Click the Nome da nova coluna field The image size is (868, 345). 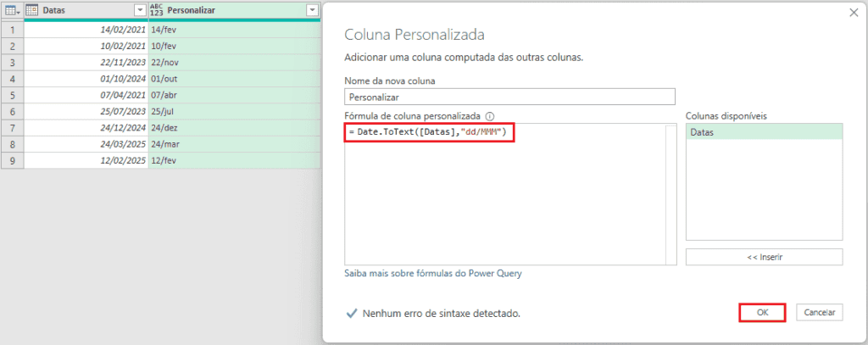pyautogui.click(x=509, y=97)
